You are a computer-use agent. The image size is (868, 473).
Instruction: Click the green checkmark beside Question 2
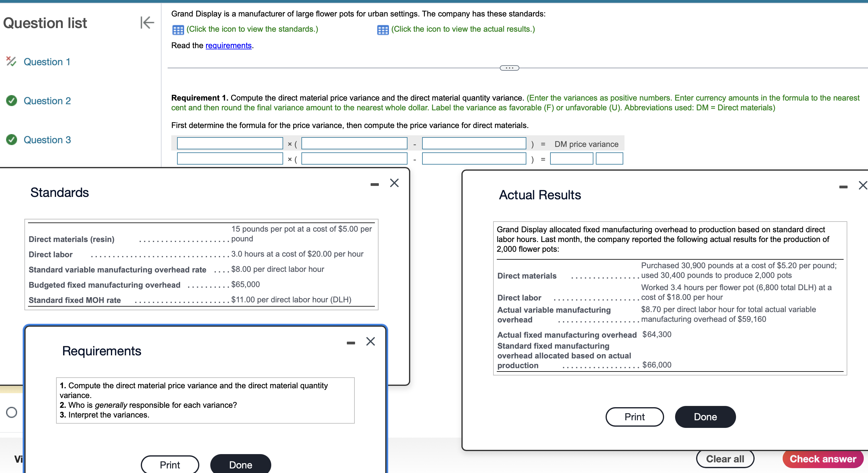[x=12, y=100]
